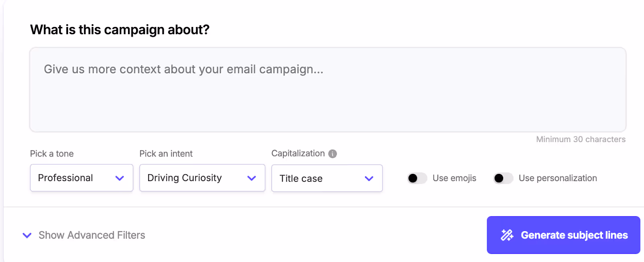This screenshot has height=262, width=644.
Task: Click the Capitalization label text
Action: [298, 153]
